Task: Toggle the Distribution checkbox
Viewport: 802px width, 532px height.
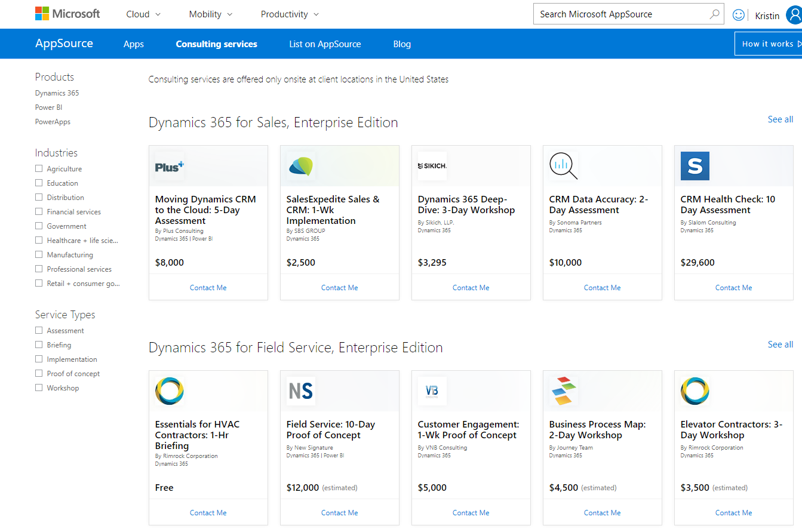Action: (39, 198)
